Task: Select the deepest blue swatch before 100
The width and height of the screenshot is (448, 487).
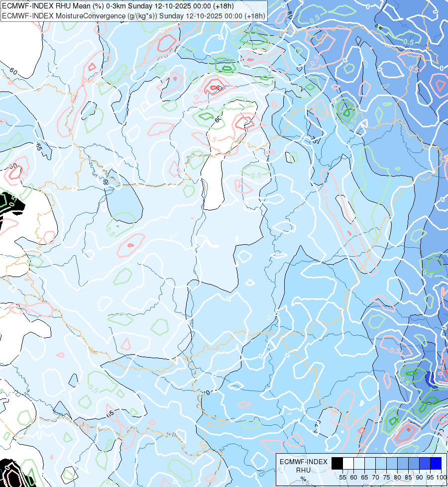Action: [x=436, y=463]
